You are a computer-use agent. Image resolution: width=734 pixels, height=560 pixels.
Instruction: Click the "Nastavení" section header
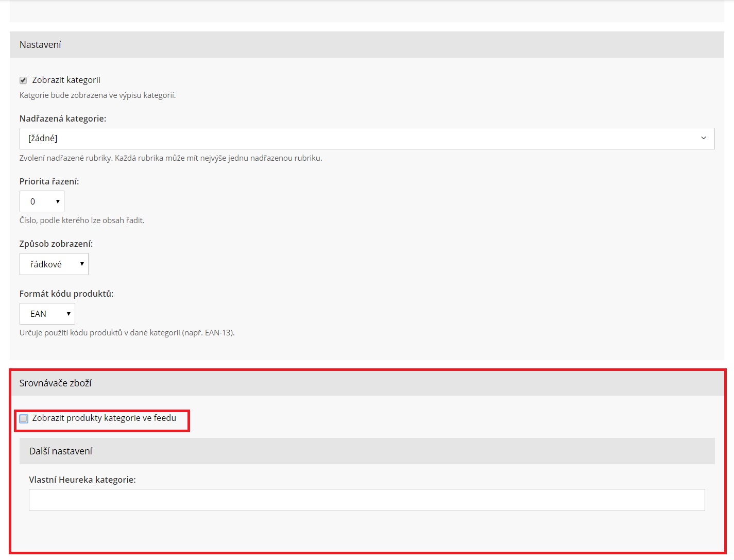40,45
